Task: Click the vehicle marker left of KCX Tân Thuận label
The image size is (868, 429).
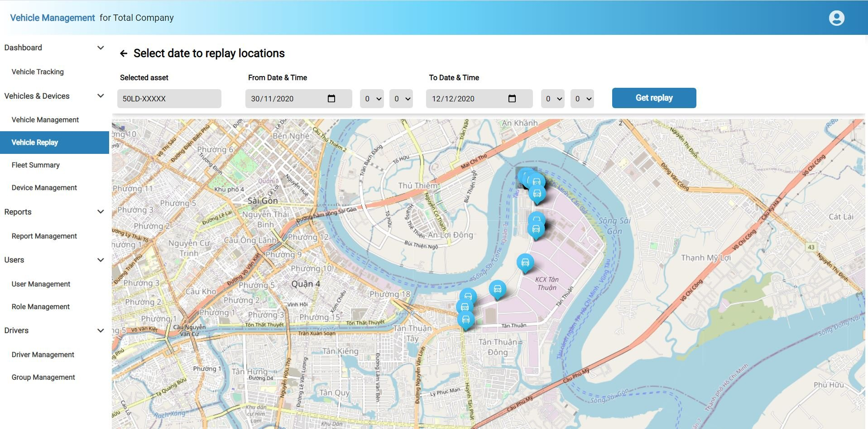Action: (497, 289)
